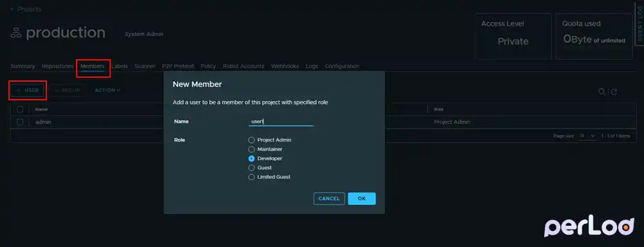Go back to Projects link
The height and width of the screenshot is (247, 644).
[26, 9]
